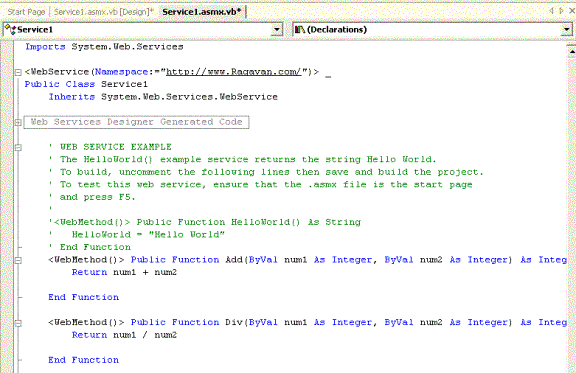This screenshot has height=373, width=576.
Task: Click 'Return num1 / num2' line
Action: click(124, 335)
